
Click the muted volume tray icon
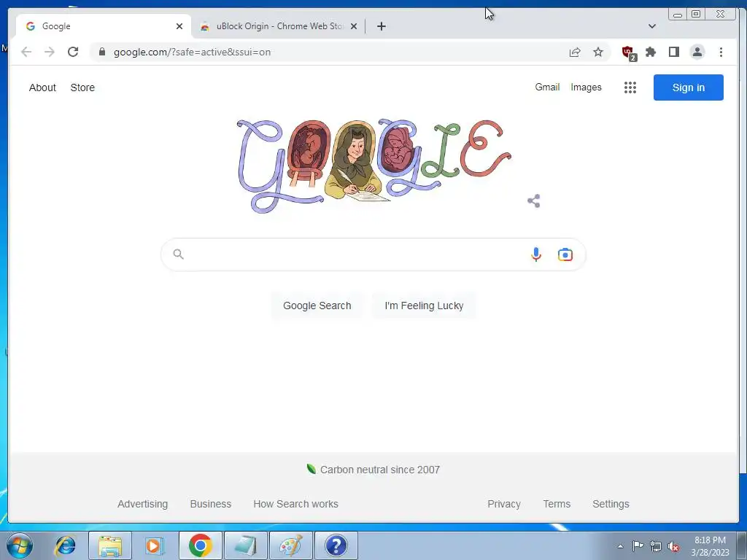[673, 547]
